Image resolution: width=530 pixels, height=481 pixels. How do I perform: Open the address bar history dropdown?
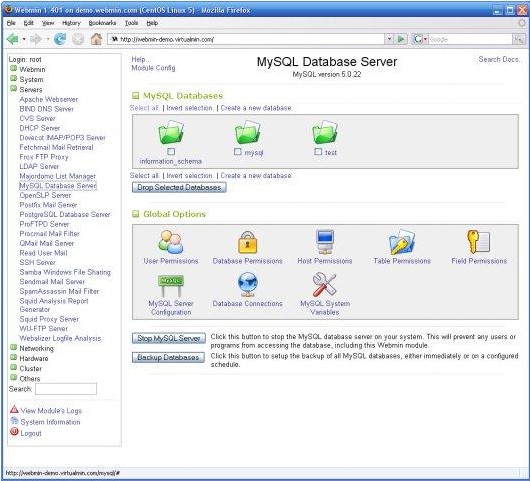(389, 39)
